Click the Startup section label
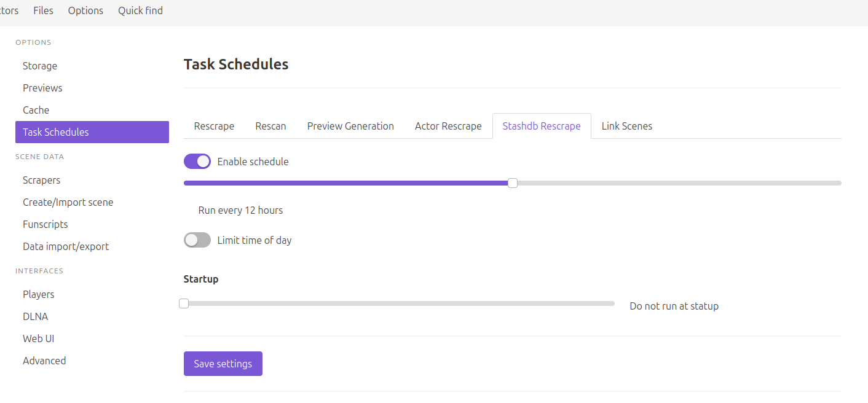 (x=201, y=279)
